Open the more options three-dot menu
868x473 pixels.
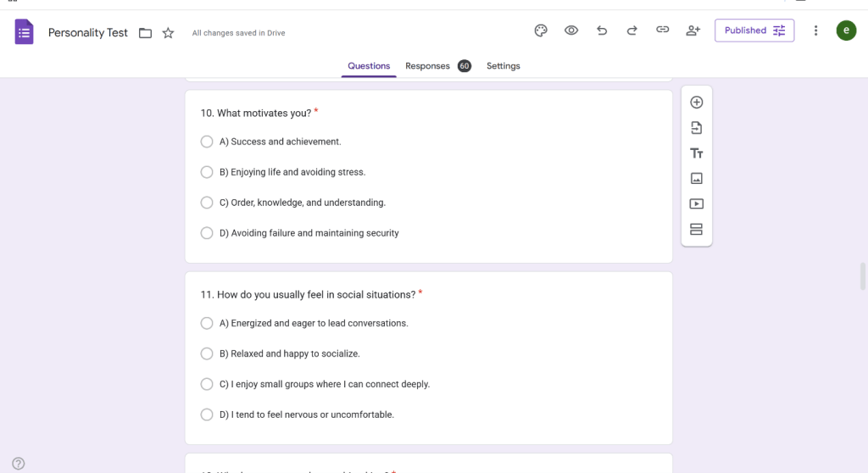tap(815, 31)
